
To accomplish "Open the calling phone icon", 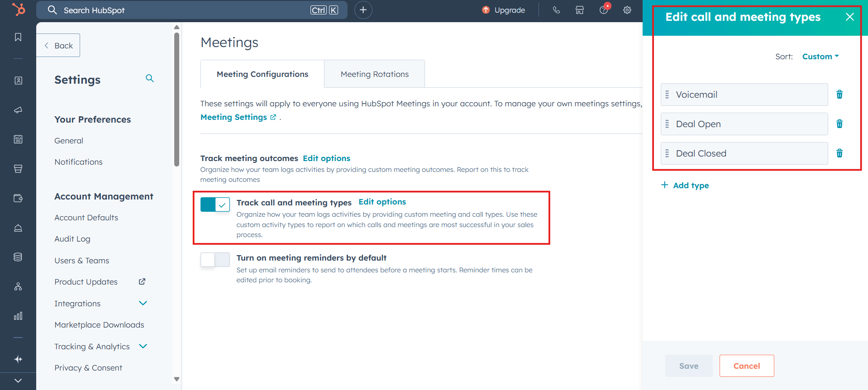I will click(557, 10).
